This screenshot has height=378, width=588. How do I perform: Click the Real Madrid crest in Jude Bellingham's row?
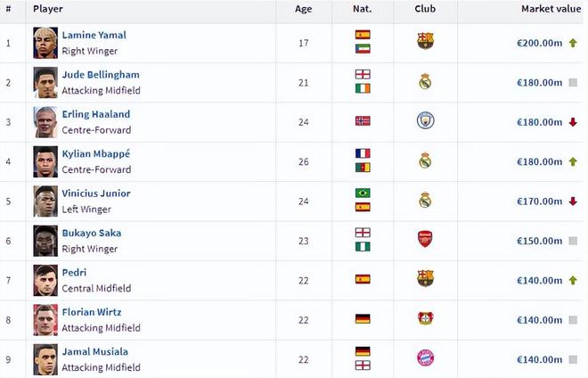tap(425, 81)
